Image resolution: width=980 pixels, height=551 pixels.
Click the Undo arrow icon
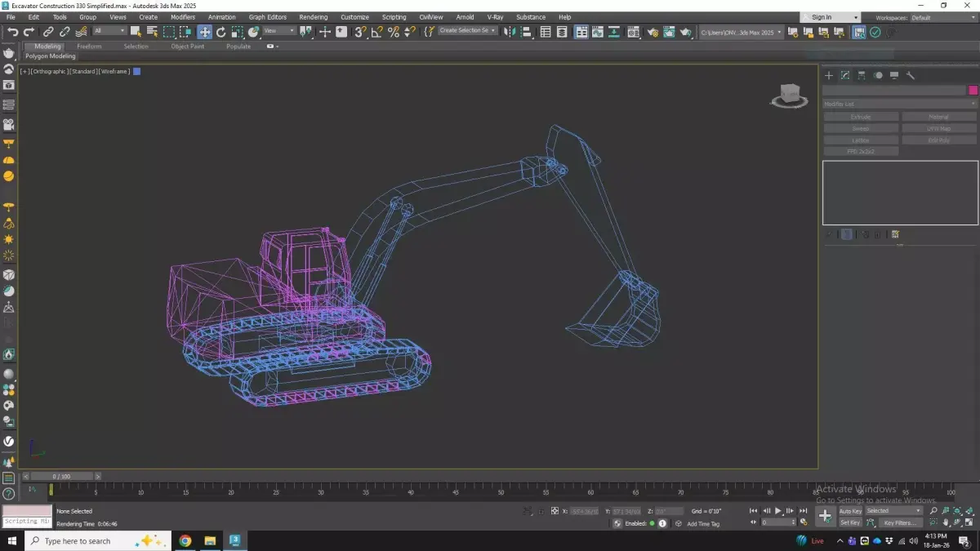click(13, 32)
